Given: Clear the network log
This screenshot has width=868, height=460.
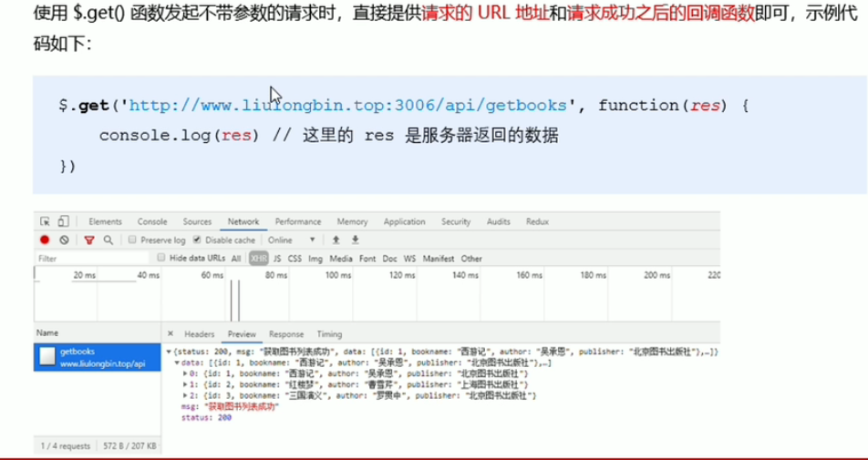Looking at the screenshot, I should click(64, 240).
